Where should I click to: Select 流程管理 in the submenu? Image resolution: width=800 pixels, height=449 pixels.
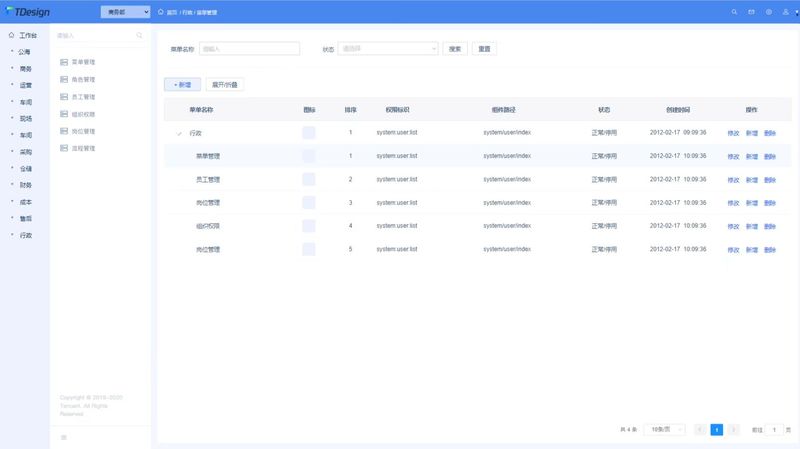point(83,148)
